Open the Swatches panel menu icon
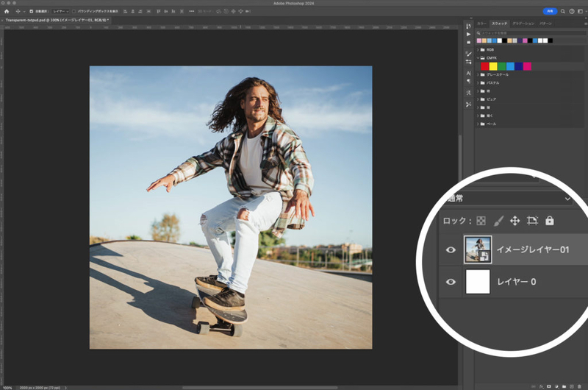Screen dimensions: 588x390 [x=585, y=24]
